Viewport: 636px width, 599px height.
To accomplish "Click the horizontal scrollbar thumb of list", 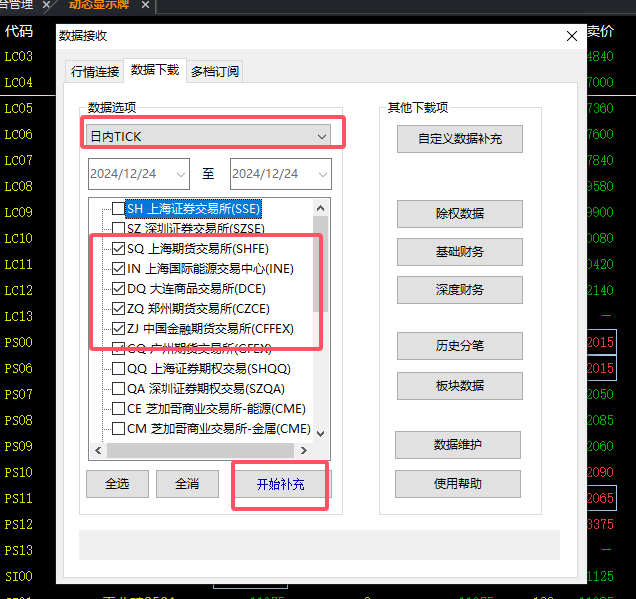I will (200, 450).
